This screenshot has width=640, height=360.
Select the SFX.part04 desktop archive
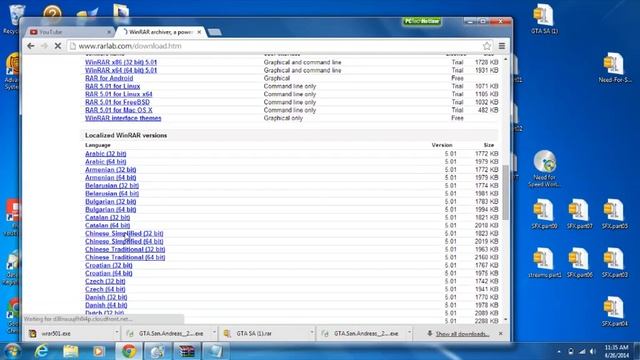pos(614,312)
